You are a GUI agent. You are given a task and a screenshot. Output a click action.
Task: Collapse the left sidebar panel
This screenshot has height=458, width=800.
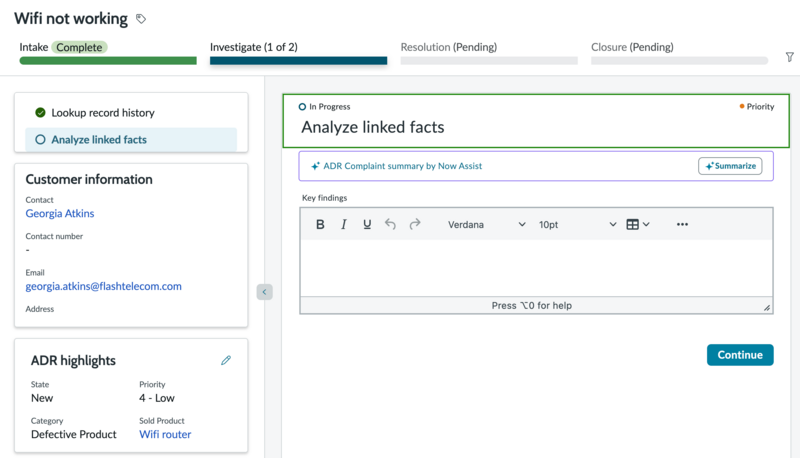click(x=264, y=292)
